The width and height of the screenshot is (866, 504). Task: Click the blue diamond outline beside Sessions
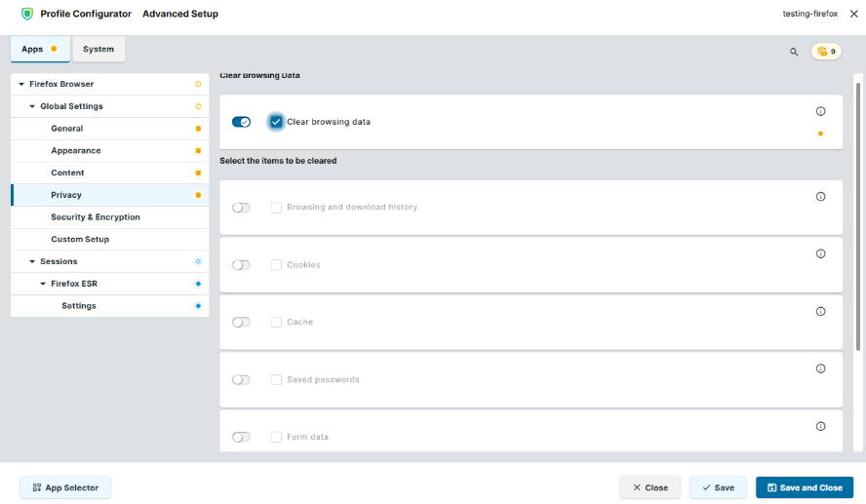[198, 261]
